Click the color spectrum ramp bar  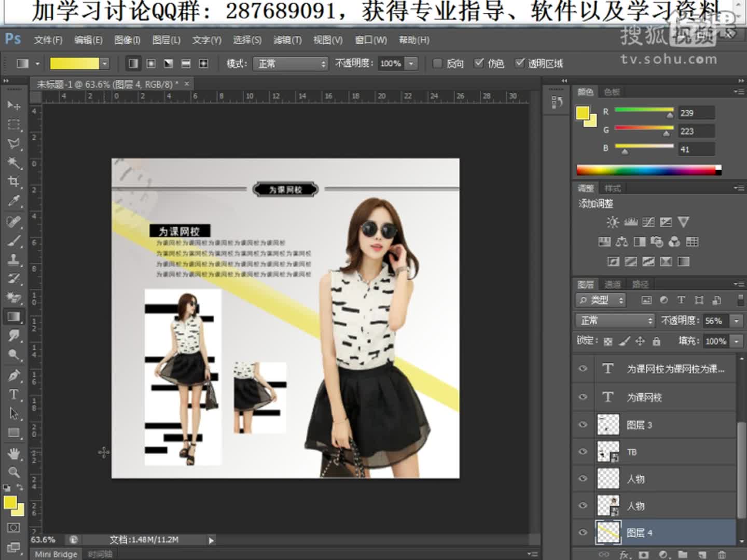(x=649, y=170)
